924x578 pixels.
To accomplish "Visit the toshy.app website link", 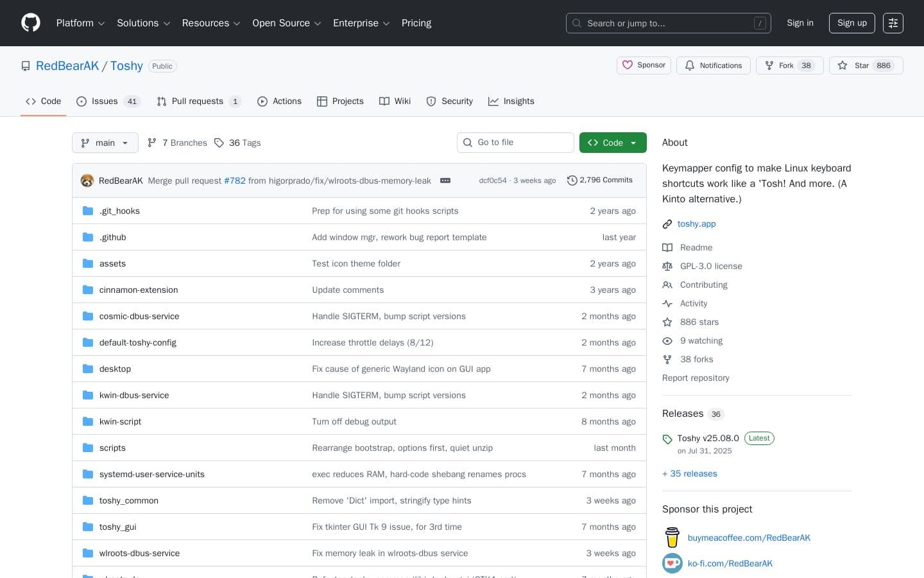I will (x=696, y=223).
